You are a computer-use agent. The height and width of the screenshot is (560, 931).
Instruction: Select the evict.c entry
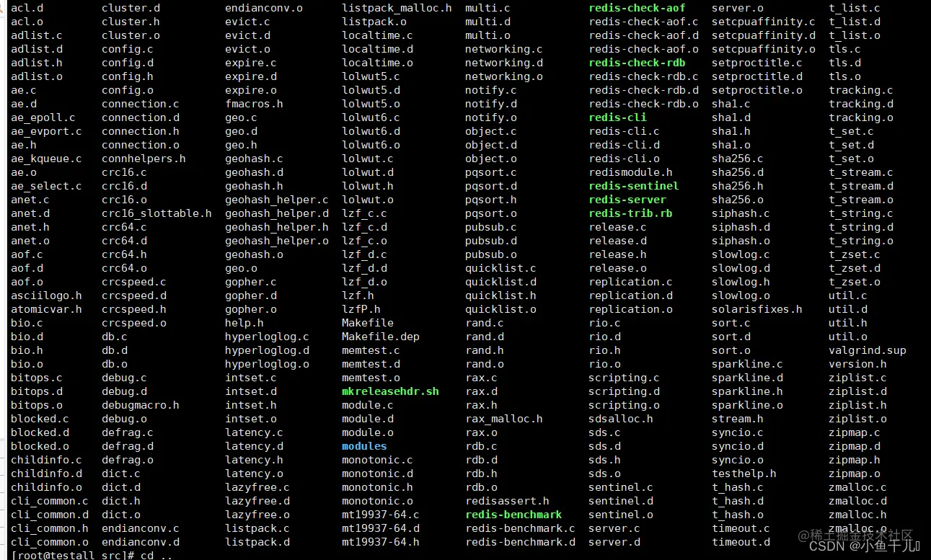pos(247,22)
